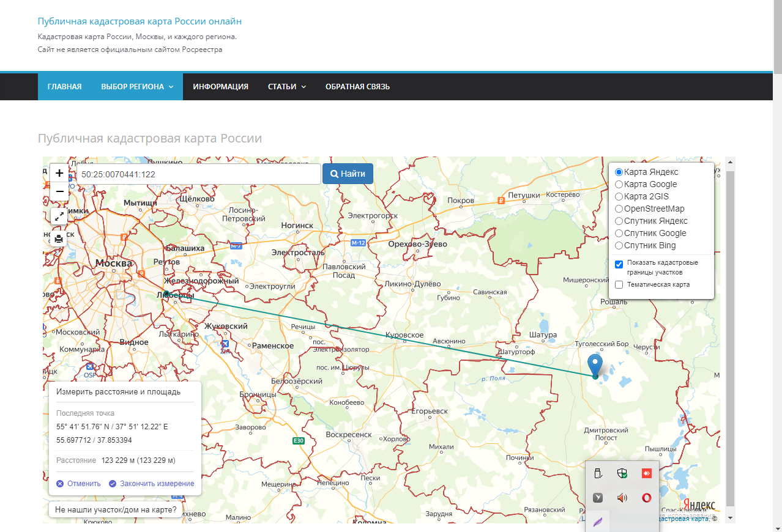Image resolution: width=782 pixels, height=532 pixels.
Task: Click the blue location marker pin
Action: click(x=594, y=364)
